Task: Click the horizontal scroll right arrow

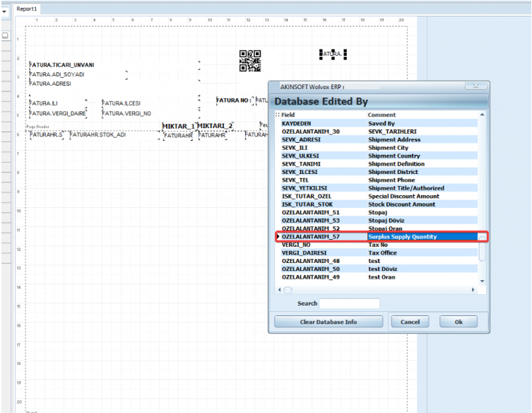Action: pyautogui.click(x=473, y=290)
